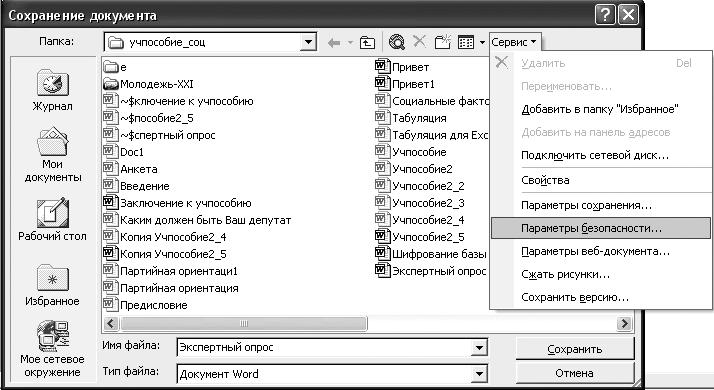This screenshot has height=390, width=714.
Task: Select the Введение document
Action: pyautogui.click(x=137, y=186)
